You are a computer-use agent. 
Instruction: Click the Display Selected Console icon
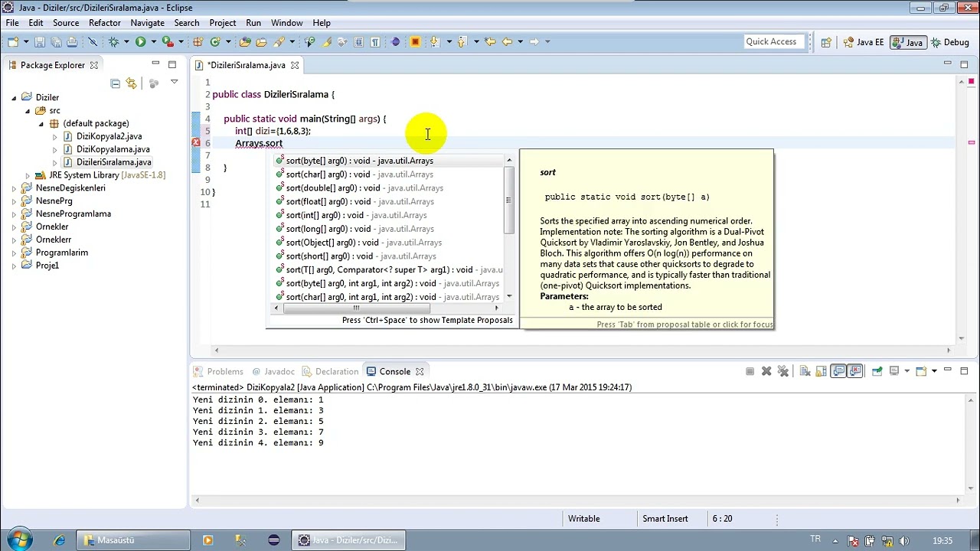point(894,371)
